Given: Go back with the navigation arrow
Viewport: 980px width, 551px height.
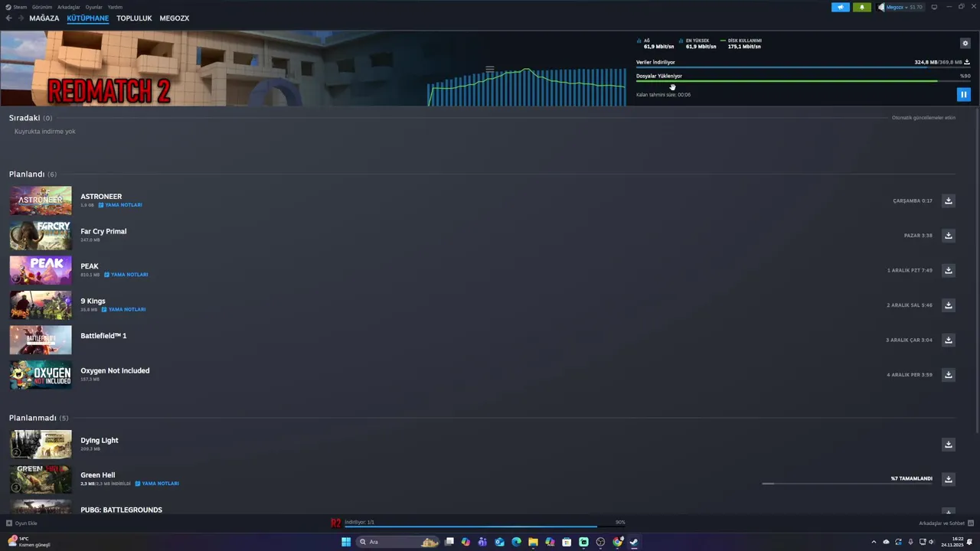Looking at the screenshot, I should [9, 18].
